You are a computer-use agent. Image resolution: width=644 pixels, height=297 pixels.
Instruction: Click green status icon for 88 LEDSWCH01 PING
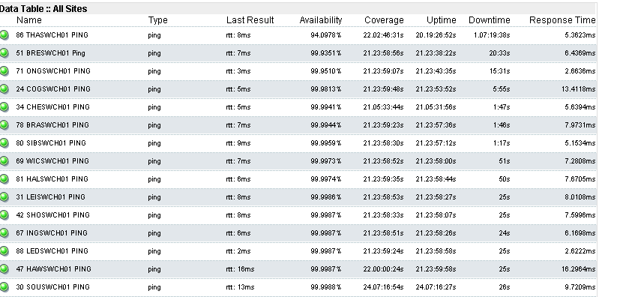tap(4, 251)
